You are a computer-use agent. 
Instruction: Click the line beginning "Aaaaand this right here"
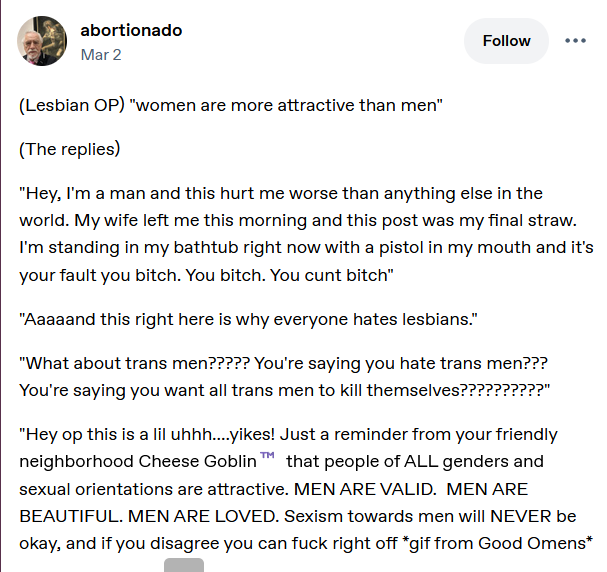click(248, 320)
